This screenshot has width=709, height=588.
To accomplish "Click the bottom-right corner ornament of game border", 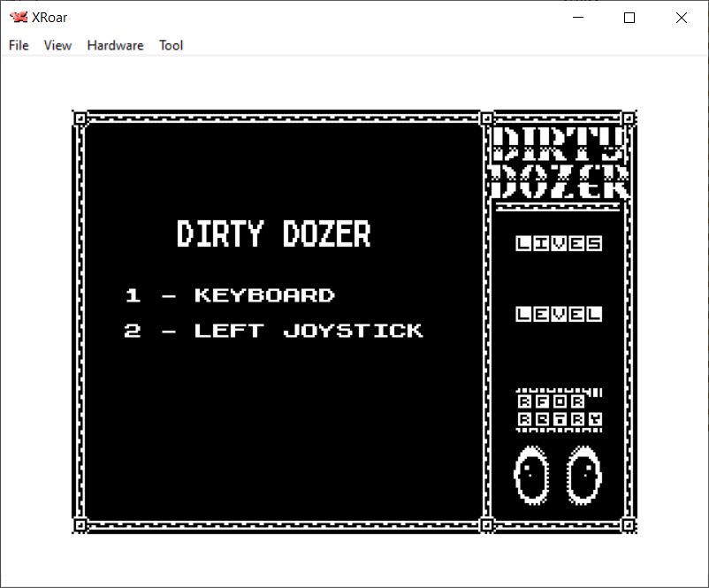I will pyautogui.click(x=629, y=525).
